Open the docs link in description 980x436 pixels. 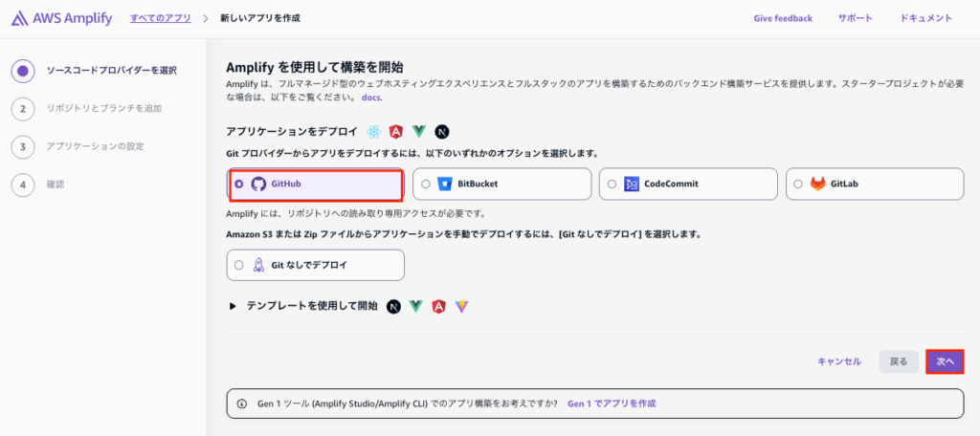(371, 98)
